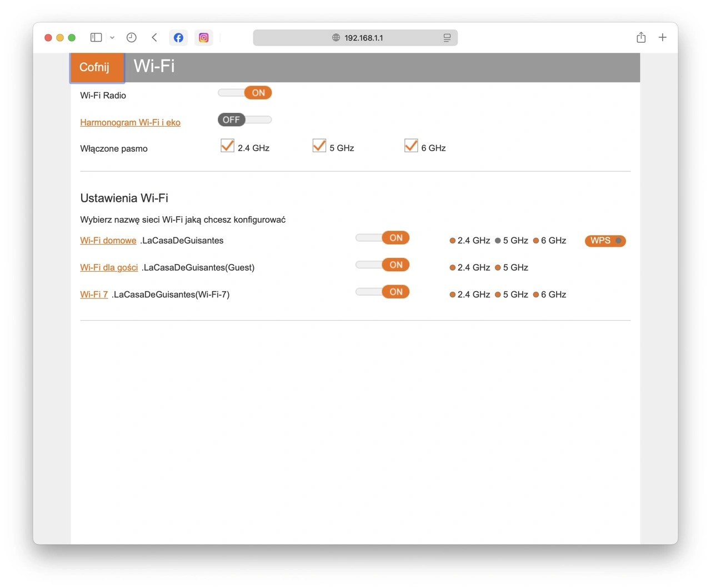Switch off the Wi-Fi domowe network toggle
The width and height of the screenshot is (711, 588).
click(382, 238)
